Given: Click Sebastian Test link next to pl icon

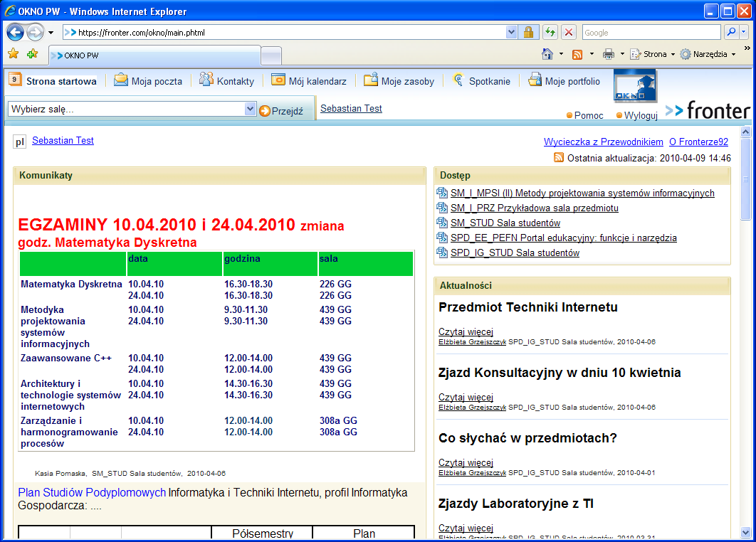Looking at the screenshot, I should tap(63, 140).
